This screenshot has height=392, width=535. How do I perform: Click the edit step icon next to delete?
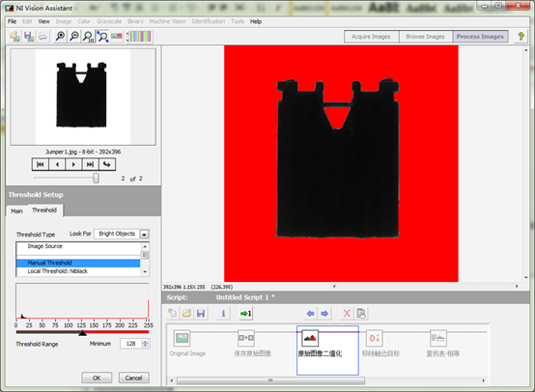(x=361, y=313)
